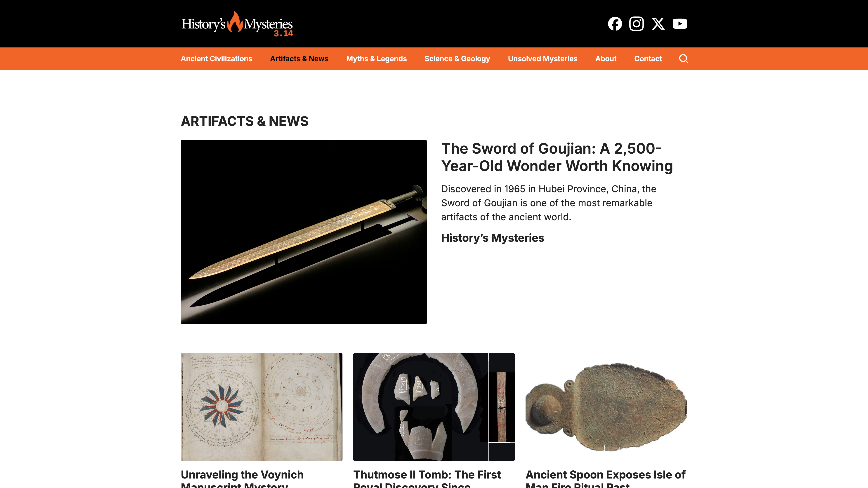Image resolution: width=868 pixels, height=488 pixels.
Task: Select Artifacts & News nav item
Action: [299, 59]
